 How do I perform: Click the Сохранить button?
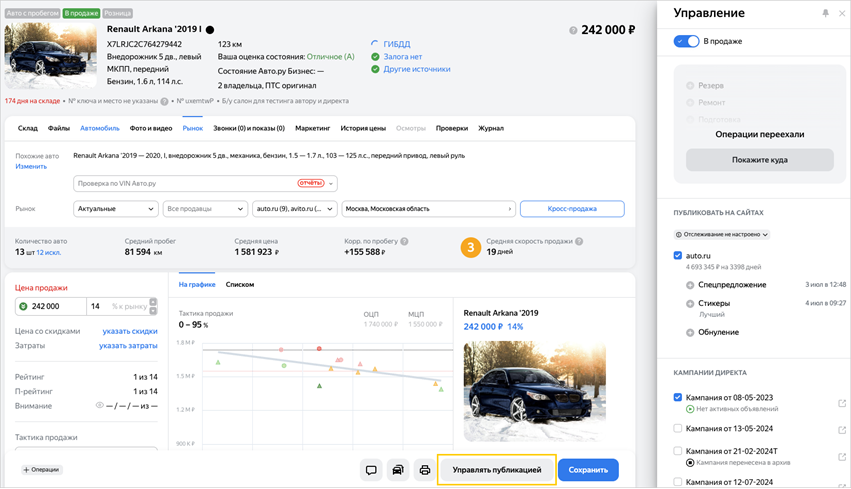pos(588,470)
